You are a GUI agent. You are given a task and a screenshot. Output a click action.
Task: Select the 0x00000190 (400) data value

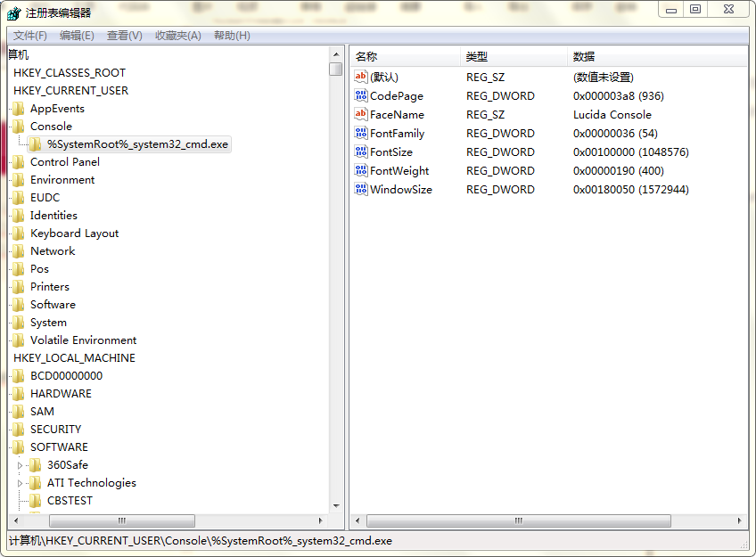[619, 171]
